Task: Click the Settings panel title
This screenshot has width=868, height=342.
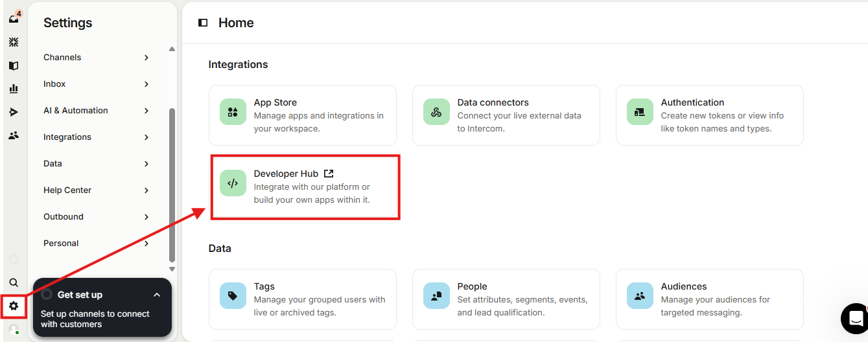Action: pyautogui.click(x=68, y=23)
